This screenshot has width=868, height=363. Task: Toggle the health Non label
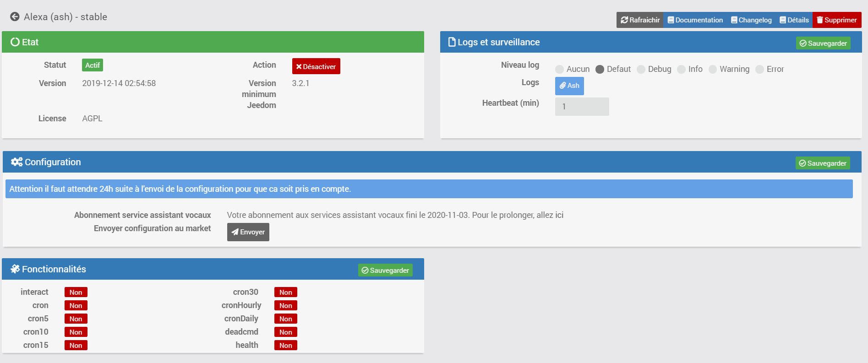click(286, 345)
